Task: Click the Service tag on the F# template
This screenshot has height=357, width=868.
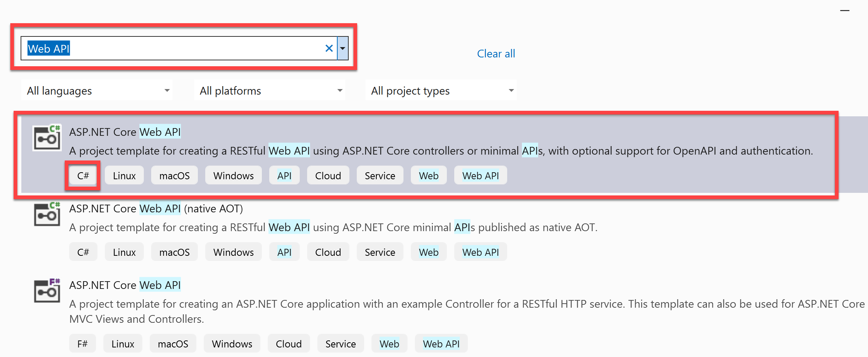Action: point(340,343)
